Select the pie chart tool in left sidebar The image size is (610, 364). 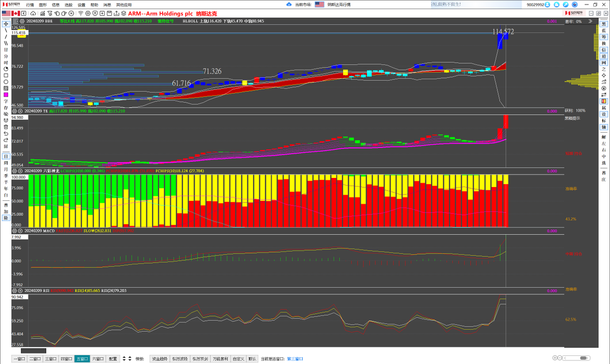point(6,69)
